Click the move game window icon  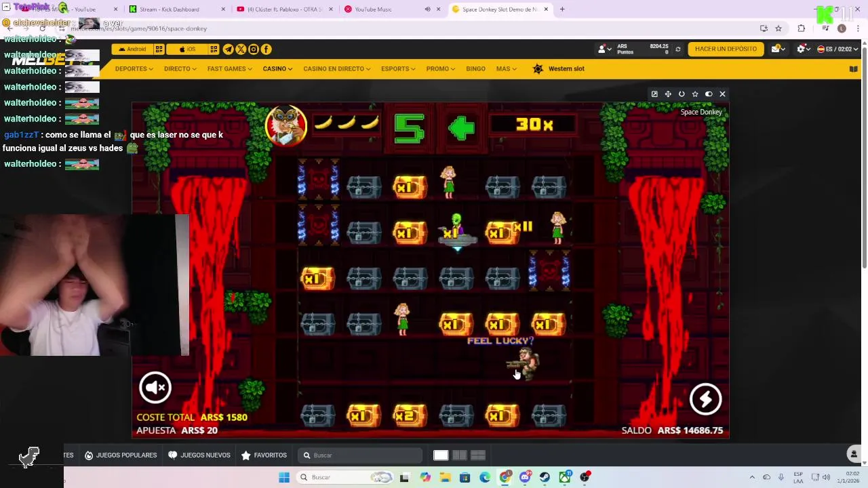coord(668,94)
